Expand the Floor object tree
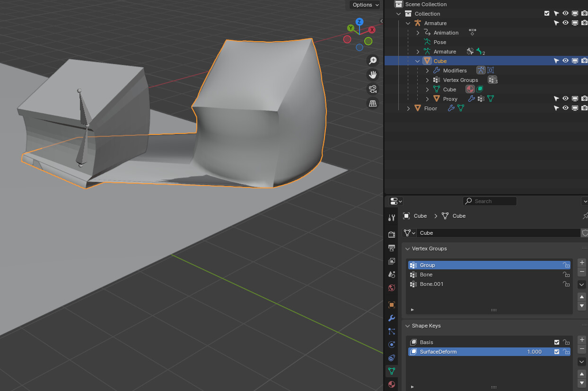Viewport: 588px width, 391px height. 408,108
